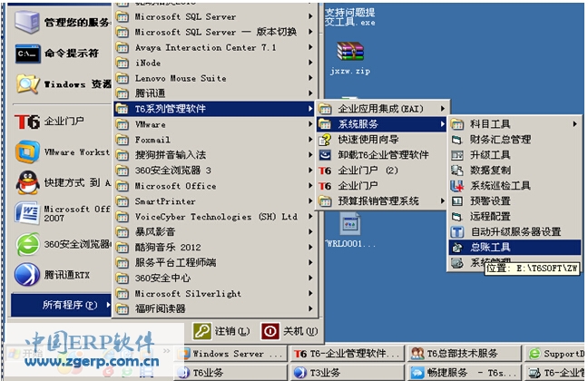
Task: Open 360安全中心 programs folder
Action: pos(214,278)
